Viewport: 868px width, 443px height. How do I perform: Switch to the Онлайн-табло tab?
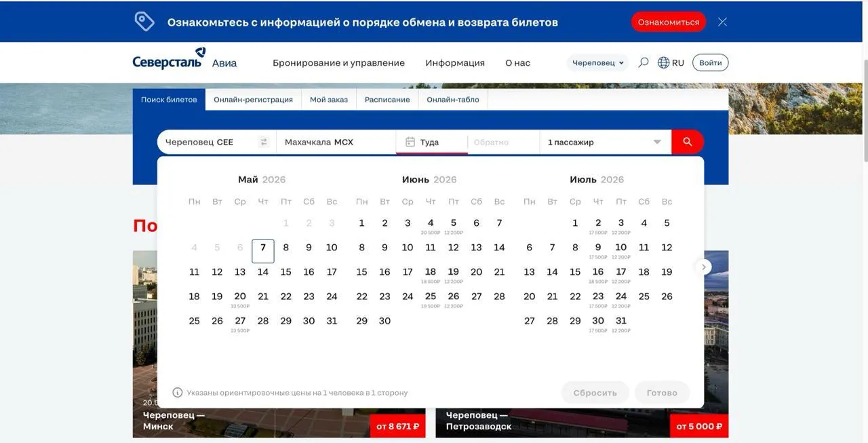point(453,99)
